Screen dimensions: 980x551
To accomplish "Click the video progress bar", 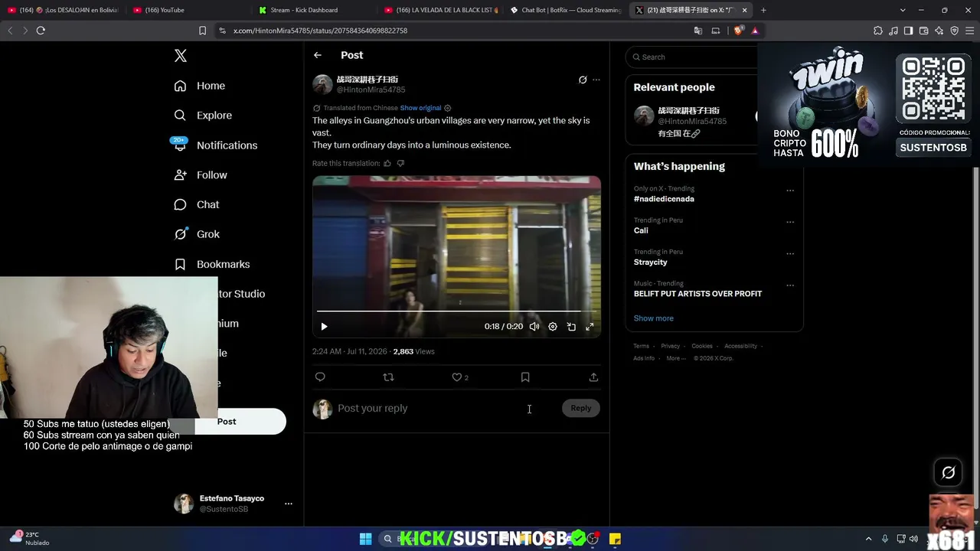I will point(456,311).
